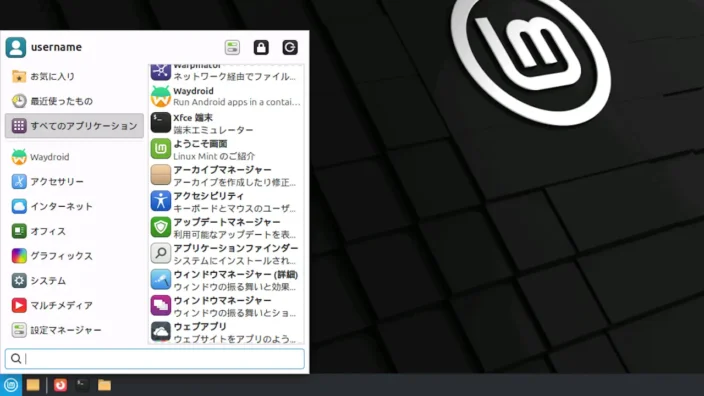The width and height of the screenshot is (704, 396).
Task: Open アップデートマネージャー shield icon
Action: pos(160,227)
